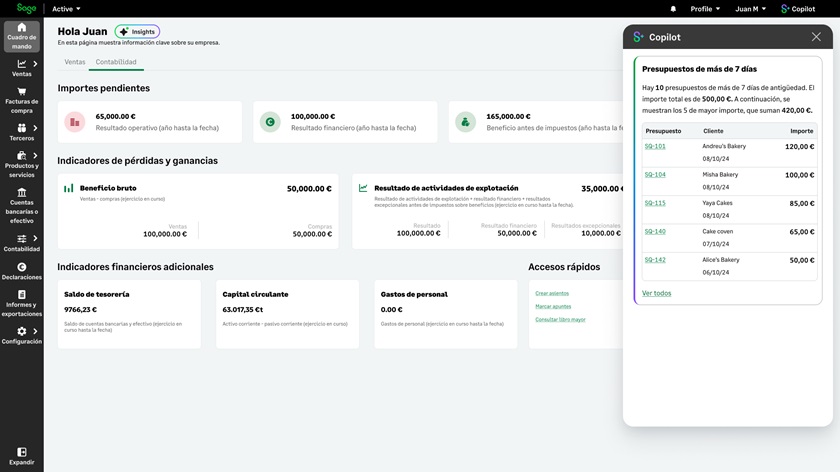This screenshot has height=472, width=840.
Task: Open Facturas de compra cart icon
Action: [x=21, y=92]
